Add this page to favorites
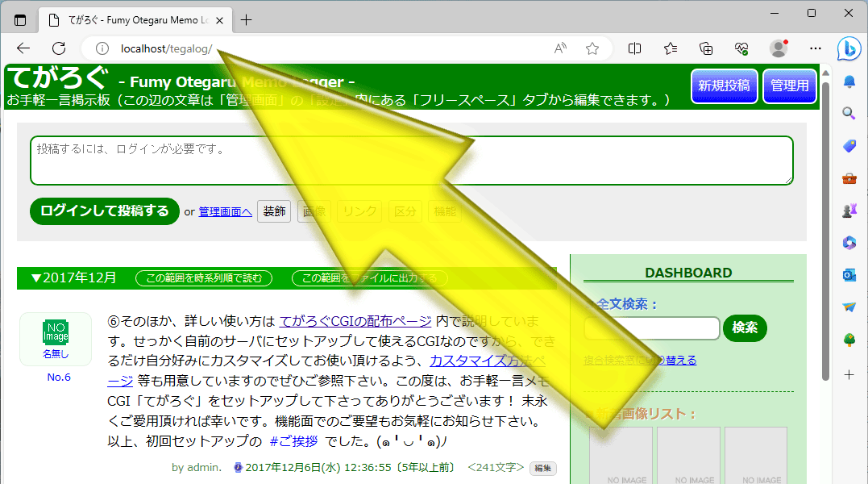The width and height of the screenshot is (868, 484). 592,48
